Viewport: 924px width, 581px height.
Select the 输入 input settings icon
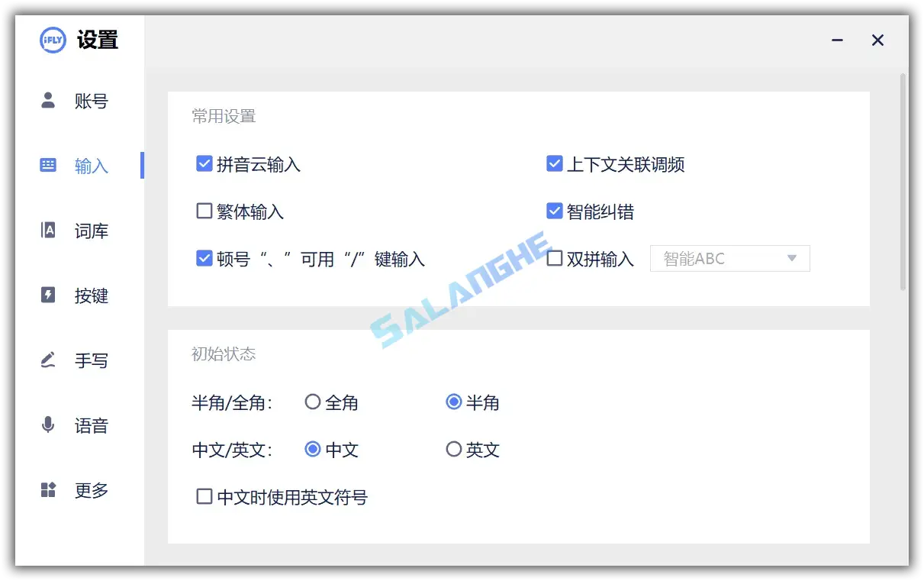point(47,165)
